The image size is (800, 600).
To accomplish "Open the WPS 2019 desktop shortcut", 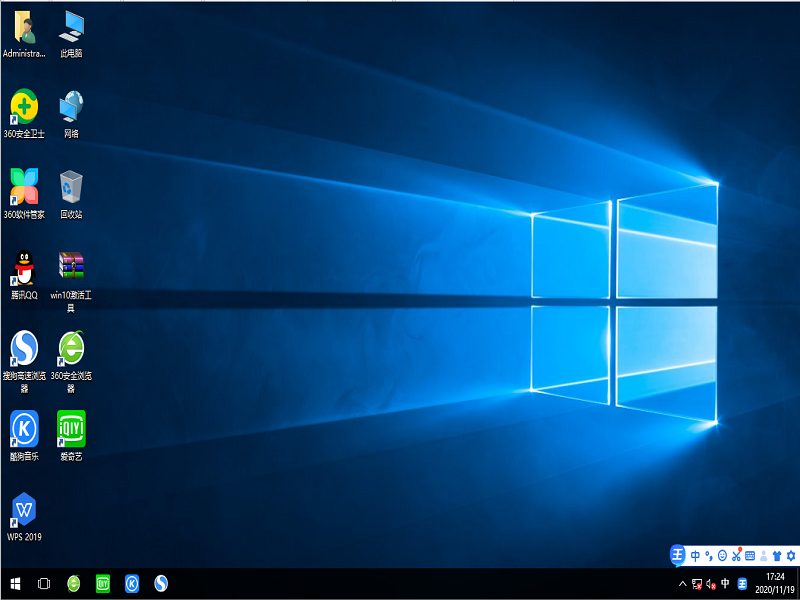I will tap(24, 510).
